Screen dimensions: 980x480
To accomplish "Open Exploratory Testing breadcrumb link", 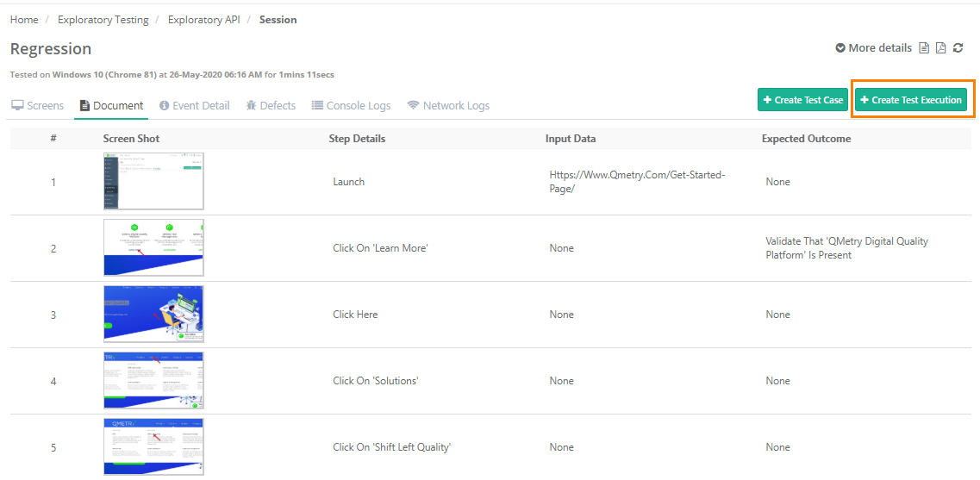I will click(x=103, y=20).
